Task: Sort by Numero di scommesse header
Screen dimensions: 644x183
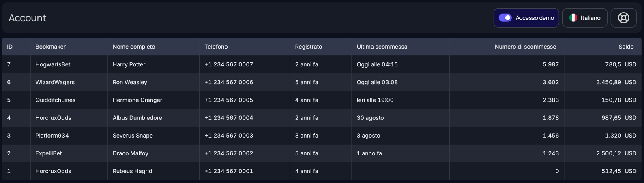Action: (x=525, y=47)
